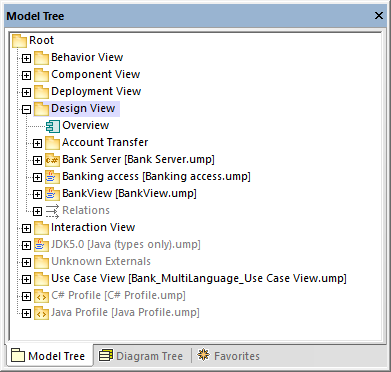Switch to the Diagram Tree tab
391x372 pixels.
(141, 356)
